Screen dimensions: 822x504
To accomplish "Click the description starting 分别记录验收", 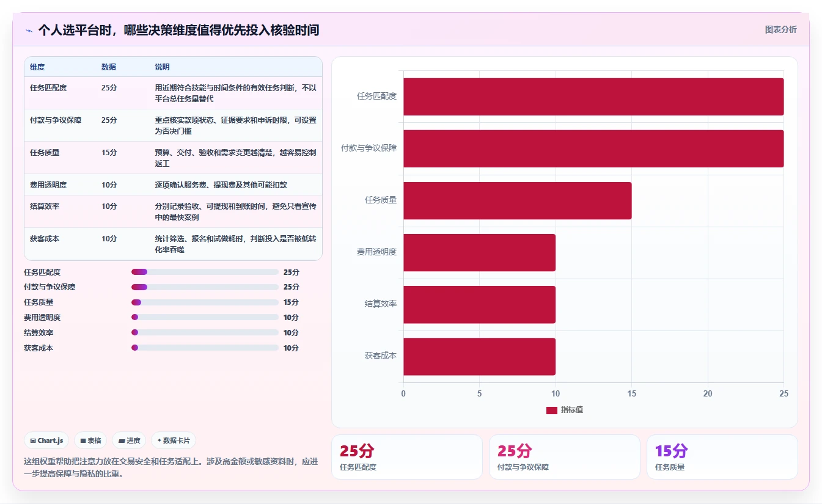I will (x=235, y=211).
